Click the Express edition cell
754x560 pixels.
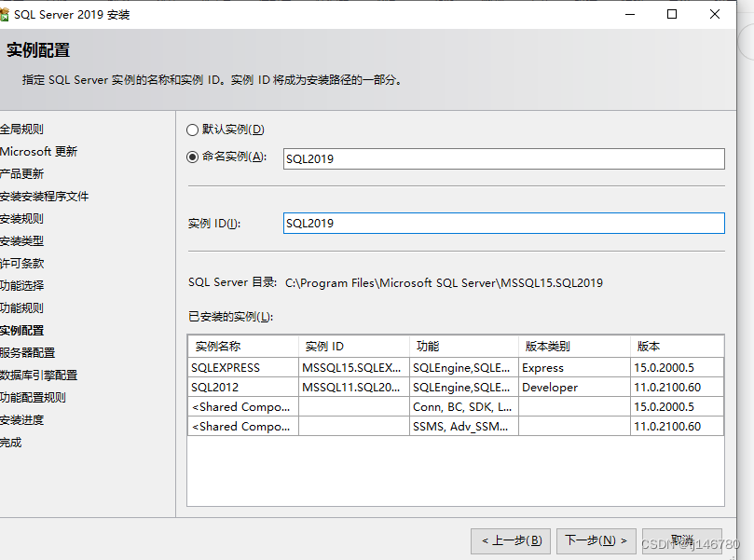(575, 368)
